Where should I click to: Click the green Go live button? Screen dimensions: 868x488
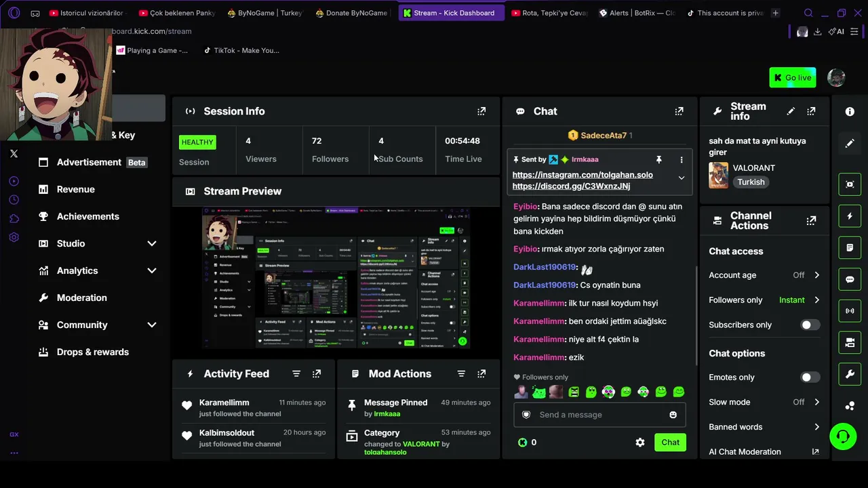[793, 78]
